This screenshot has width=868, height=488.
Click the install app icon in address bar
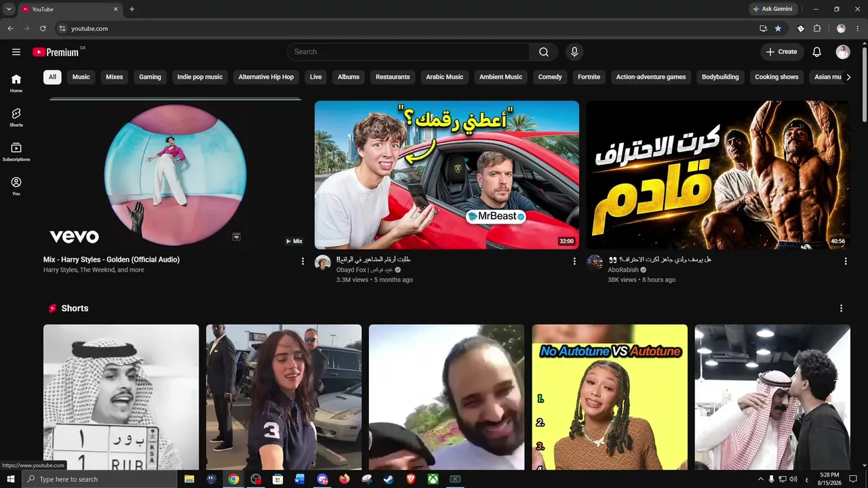pyautogui.click(x=764, y=28)
